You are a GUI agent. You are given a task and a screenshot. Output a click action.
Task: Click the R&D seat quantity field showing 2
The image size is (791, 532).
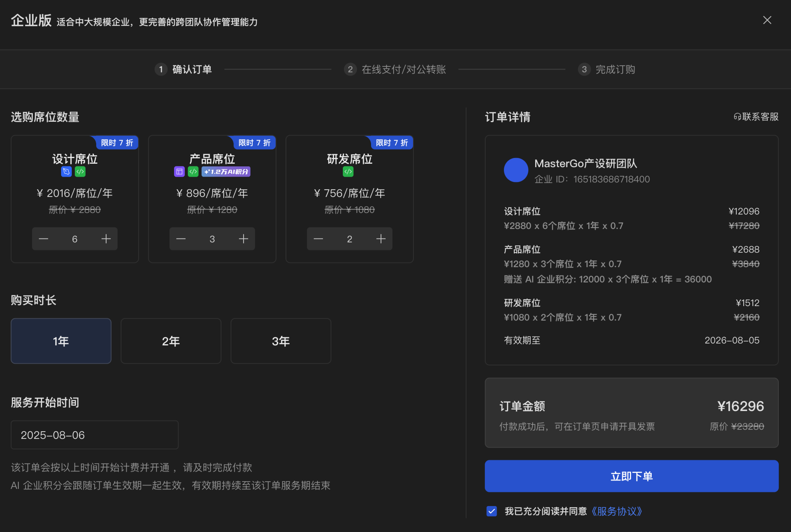pyautogui.click(x=350, y=239)
